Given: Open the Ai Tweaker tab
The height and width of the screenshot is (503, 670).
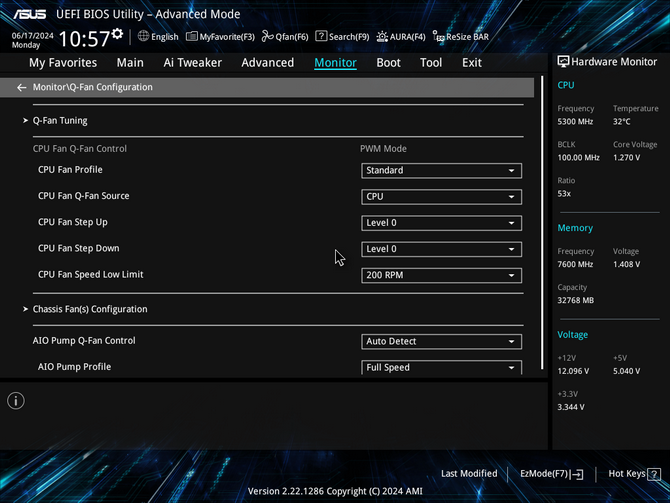Looking at the screenshot, I should [x=192, y=63].
